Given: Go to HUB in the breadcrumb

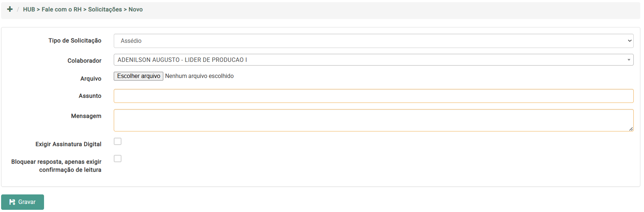Looking at the screenshot, I should [29, 10].
